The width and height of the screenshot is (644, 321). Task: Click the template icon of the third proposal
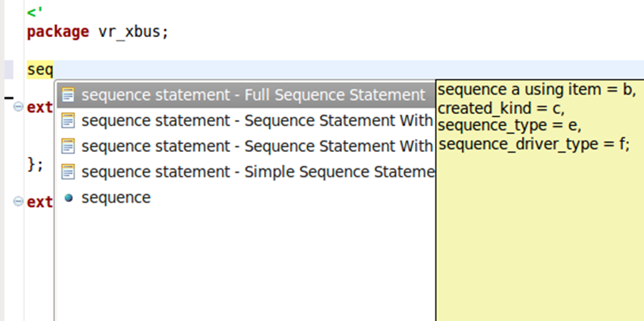point(68,146)
